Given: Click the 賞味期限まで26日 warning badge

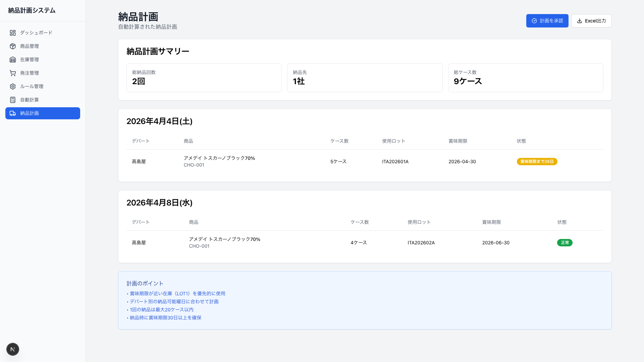Looking at the screenshot, I should click(x=537, y=161).
